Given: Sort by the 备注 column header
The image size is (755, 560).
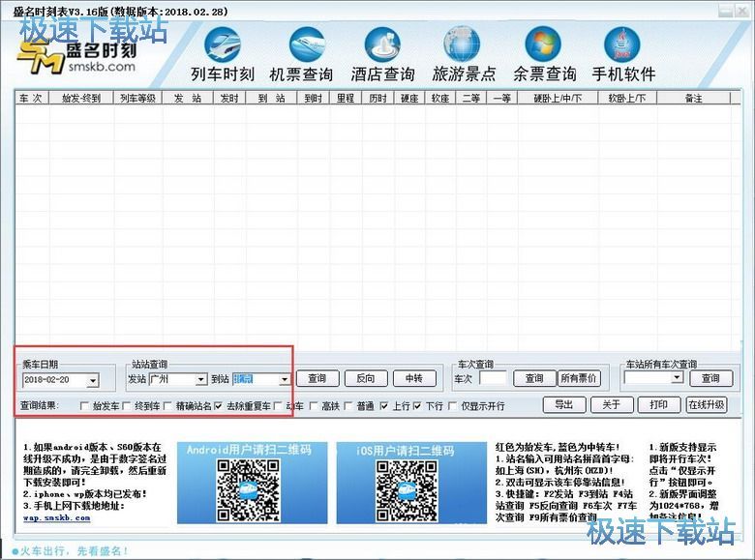Looking at the screenshot, I should tap(693, 98).
